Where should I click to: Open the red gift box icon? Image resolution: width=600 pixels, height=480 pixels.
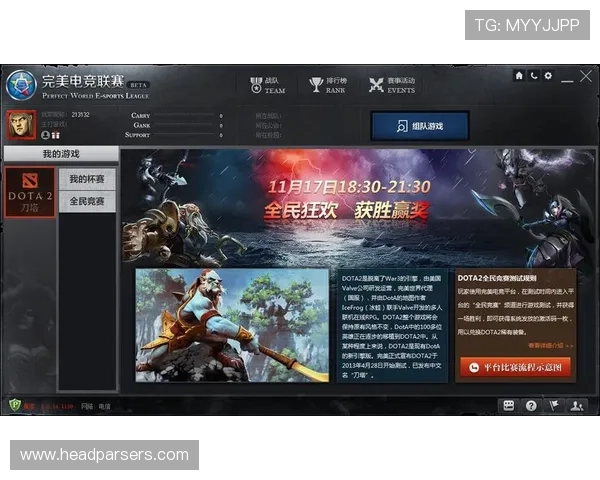(56, 135)
